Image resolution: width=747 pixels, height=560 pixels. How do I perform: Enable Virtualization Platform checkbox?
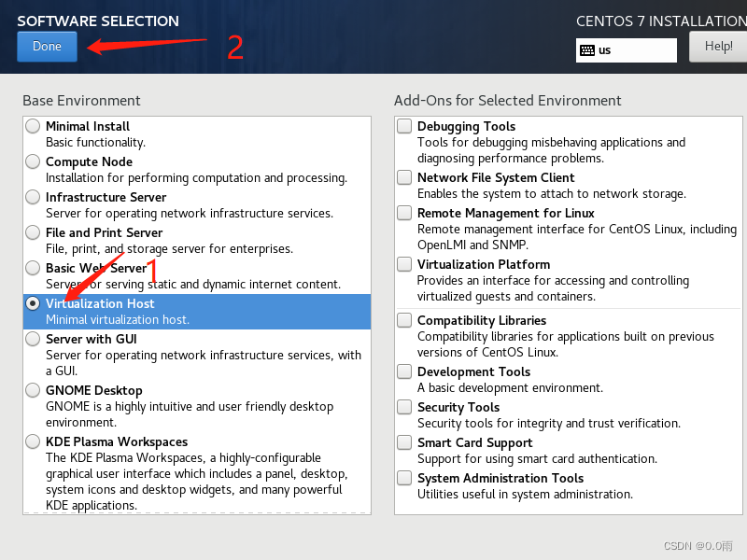pyautogui.click(x=404, y=264)
